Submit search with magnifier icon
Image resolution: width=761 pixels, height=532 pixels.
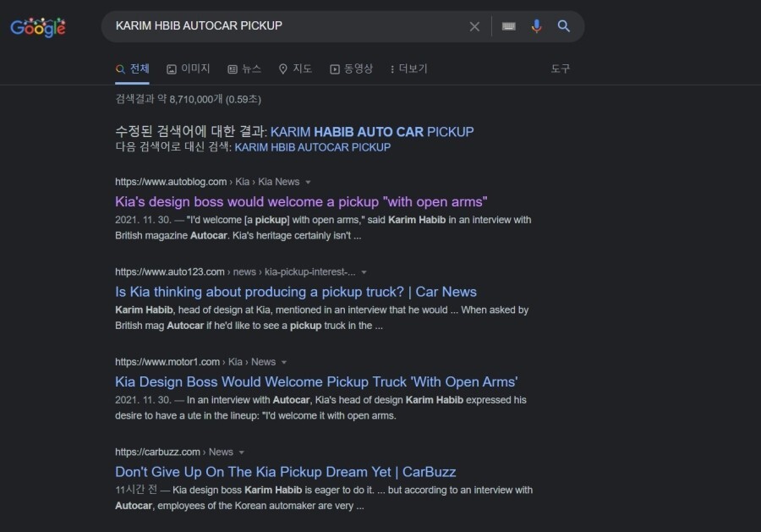click(x=563, y=26)
